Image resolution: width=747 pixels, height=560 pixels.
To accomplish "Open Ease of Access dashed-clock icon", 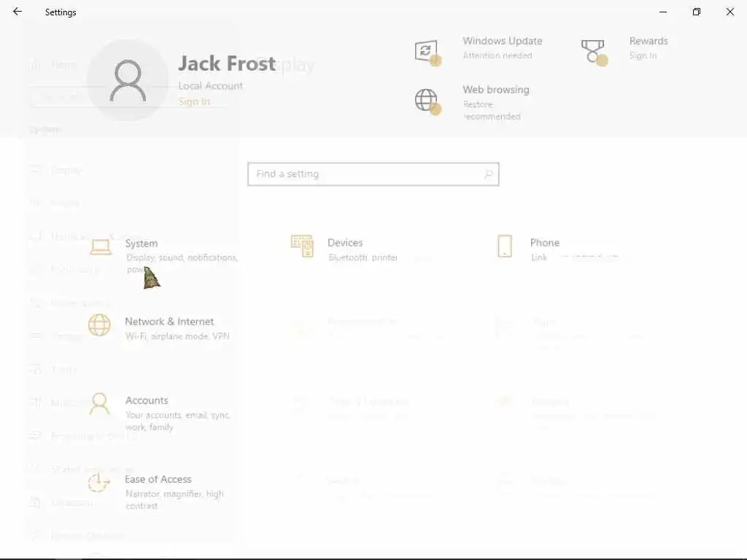I will coord(99,483).
